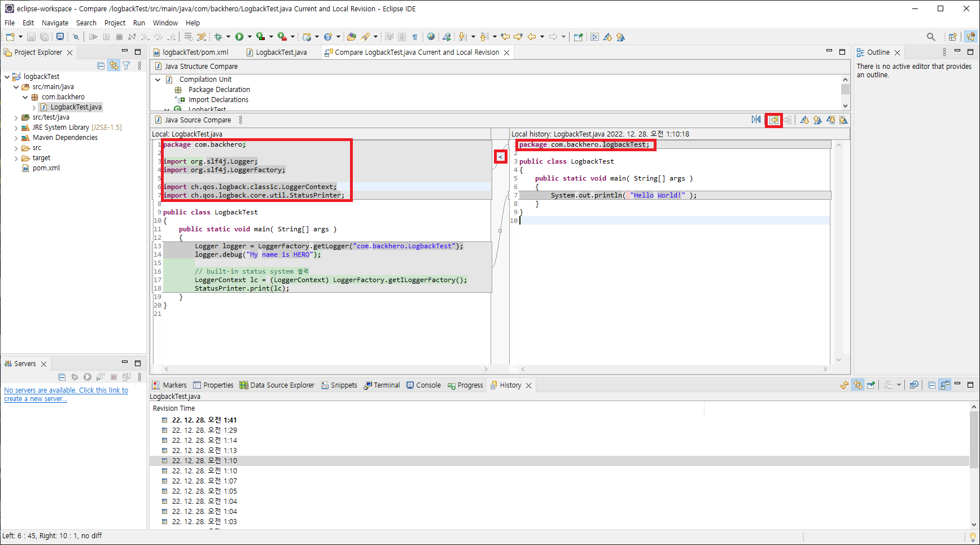Click Next Difference icon in compare toolbar
This screenshot has width=980, height=545.
(x=804, y=120)
